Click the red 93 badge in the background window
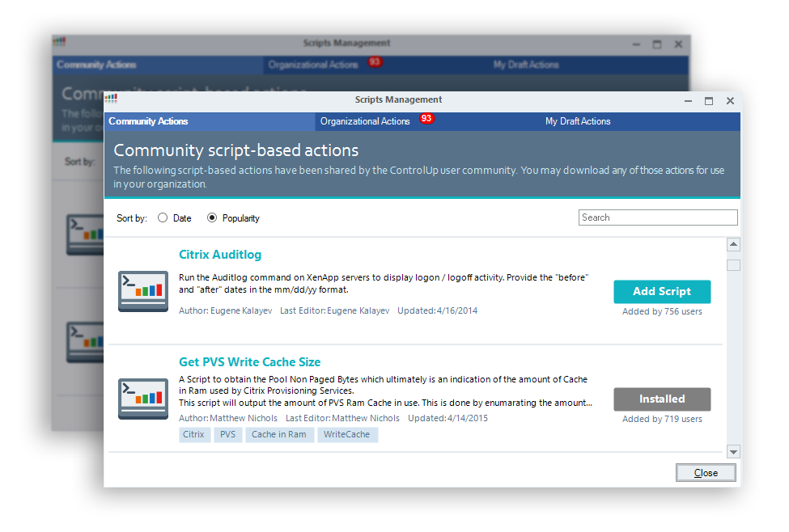Viewport: 789px width, 532px height. point(375,61)
